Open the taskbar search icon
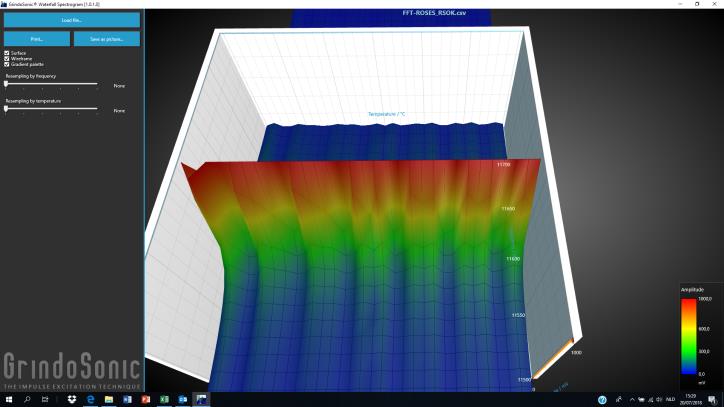 click(x=26, y=399)
